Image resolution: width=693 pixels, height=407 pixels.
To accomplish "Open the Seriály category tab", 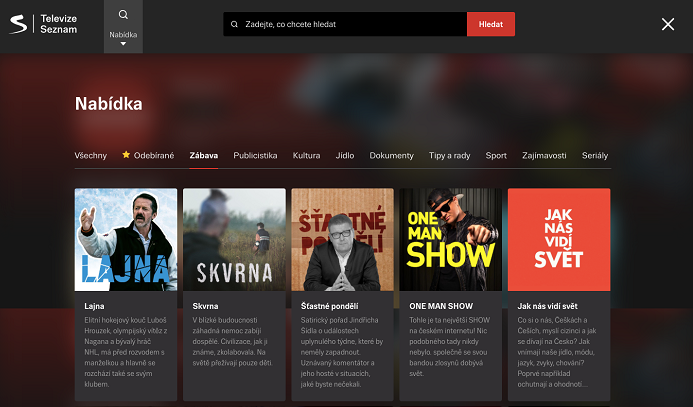I will (594, 156).
